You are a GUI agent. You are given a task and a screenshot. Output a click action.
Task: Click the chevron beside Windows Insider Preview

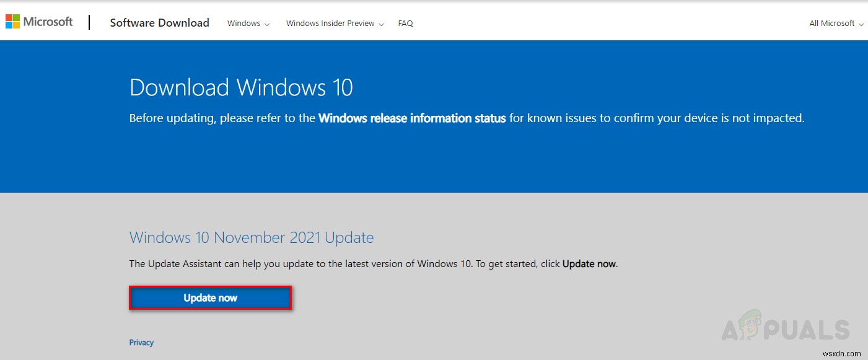click(381, 24)
